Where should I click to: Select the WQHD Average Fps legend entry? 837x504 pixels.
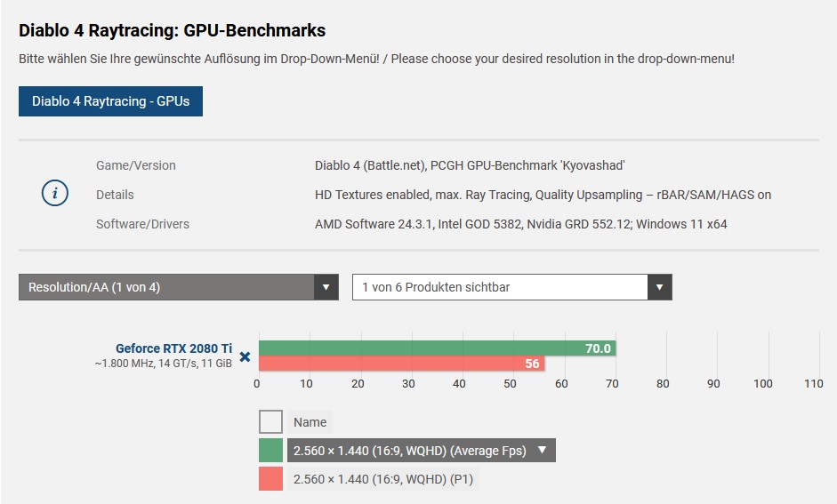[422, 450]
